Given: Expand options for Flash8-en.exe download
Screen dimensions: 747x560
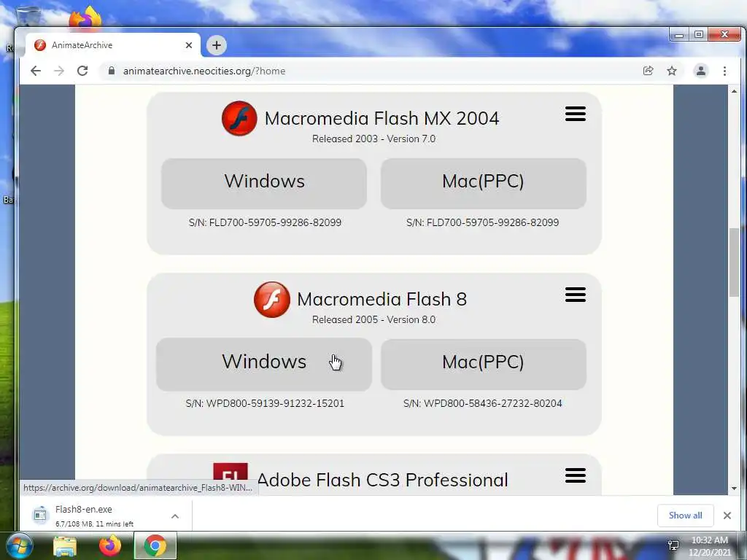Looking at the screenshot, I should (175, 516).
